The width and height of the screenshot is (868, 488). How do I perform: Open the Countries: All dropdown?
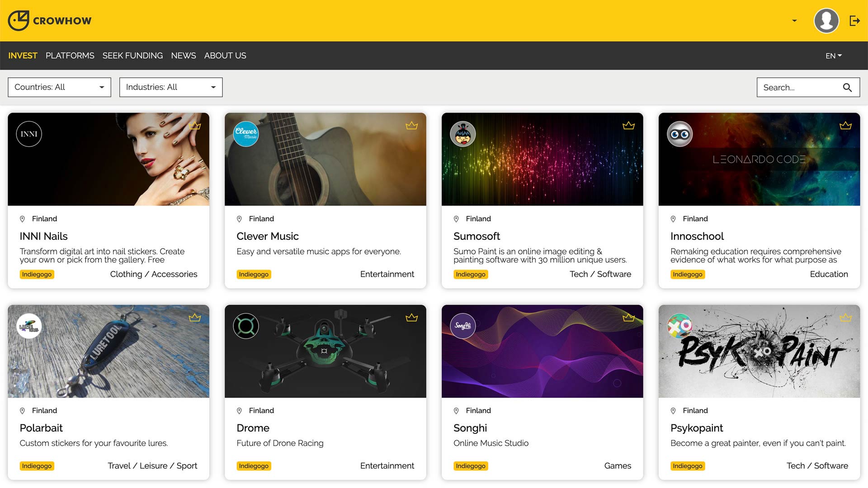pyautogui.click(x=59, y=87)
